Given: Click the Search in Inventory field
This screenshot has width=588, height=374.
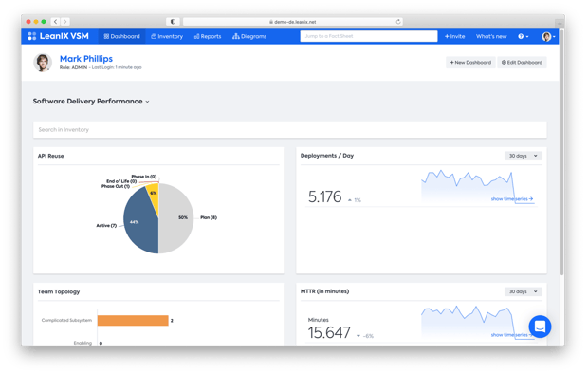Looking at the screenshot, I should pos(289,129).
